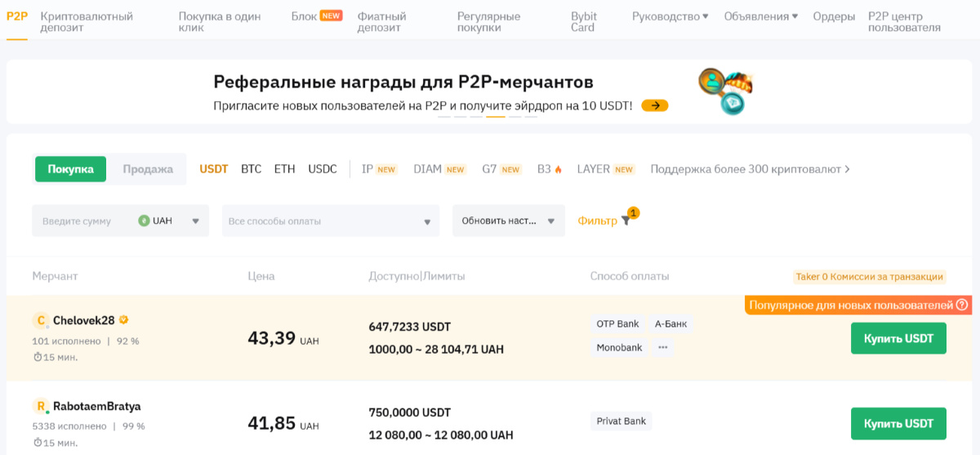Open Поддержка более 300 криптовалют link
Screen dimensions: 980x455
click(750, 169)
